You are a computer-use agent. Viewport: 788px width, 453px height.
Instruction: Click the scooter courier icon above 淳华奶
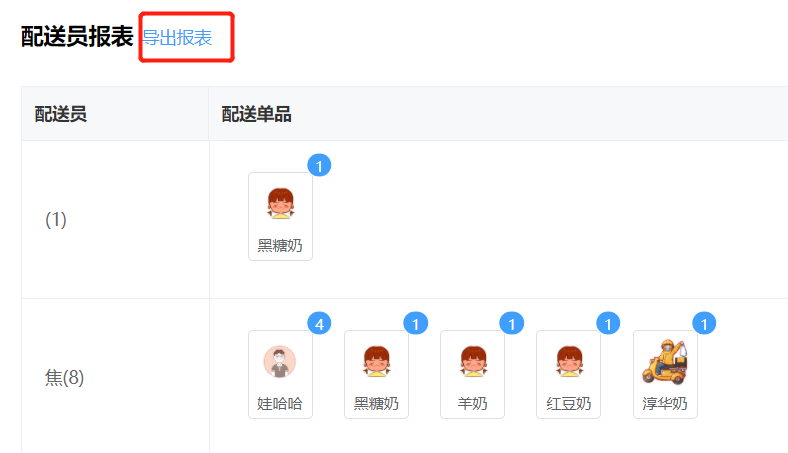(x=665, y=361)
